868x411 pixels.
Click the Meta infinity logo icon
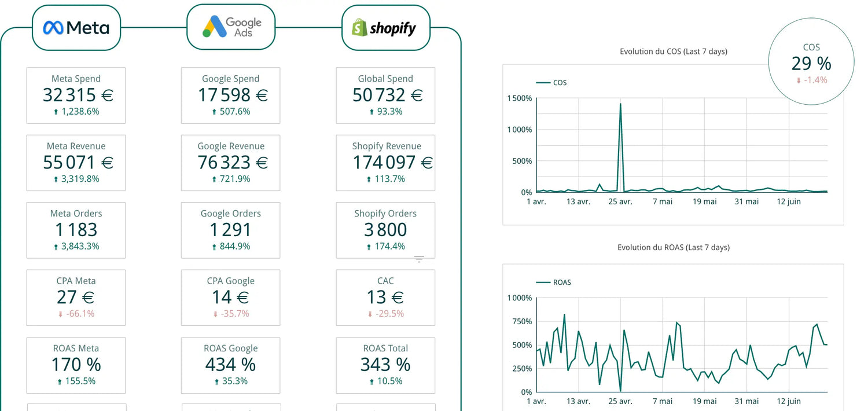click(53, 27)
